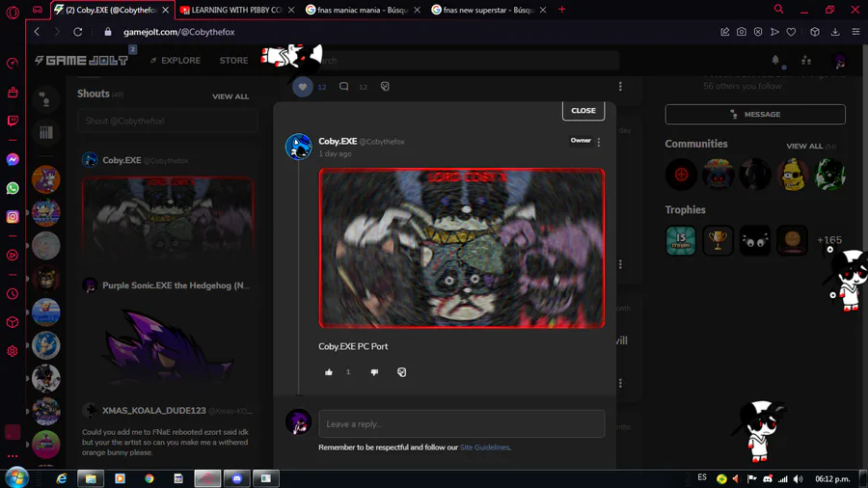Reload the page
The image size is (868, 488).
tap(78, 32)
